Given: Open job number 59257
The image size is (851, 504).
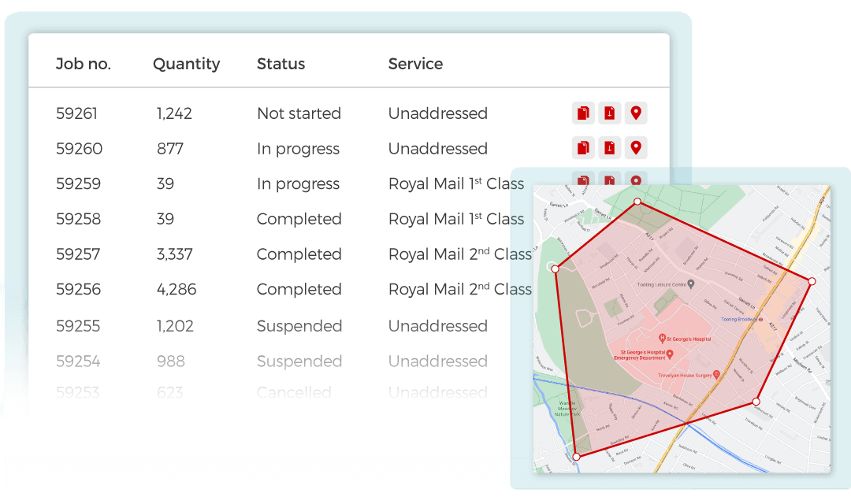Looking at the screenshot, I should point(78,254).
